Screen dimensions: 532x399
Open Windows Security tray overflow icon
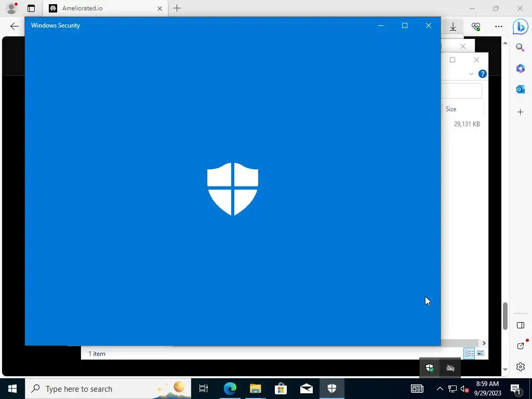click(x=430, y=368)
